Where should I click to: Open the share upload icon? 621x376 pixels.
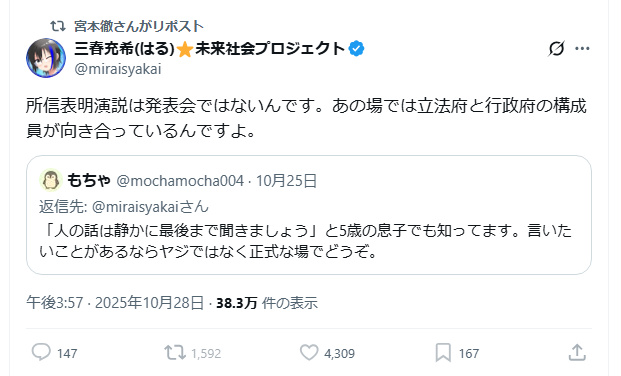[x=577, y=352]
